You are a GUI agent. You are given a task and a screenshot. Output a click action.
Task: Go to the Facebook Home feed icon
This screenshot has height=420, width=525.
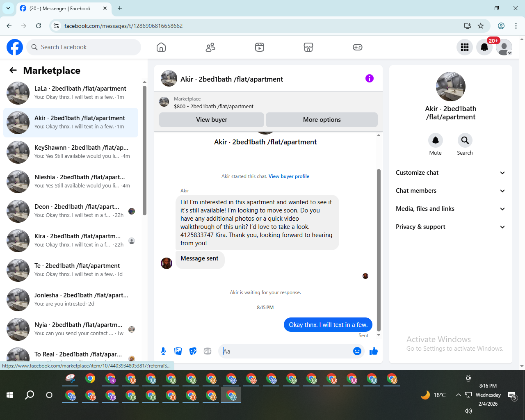[x=161, y=47]
